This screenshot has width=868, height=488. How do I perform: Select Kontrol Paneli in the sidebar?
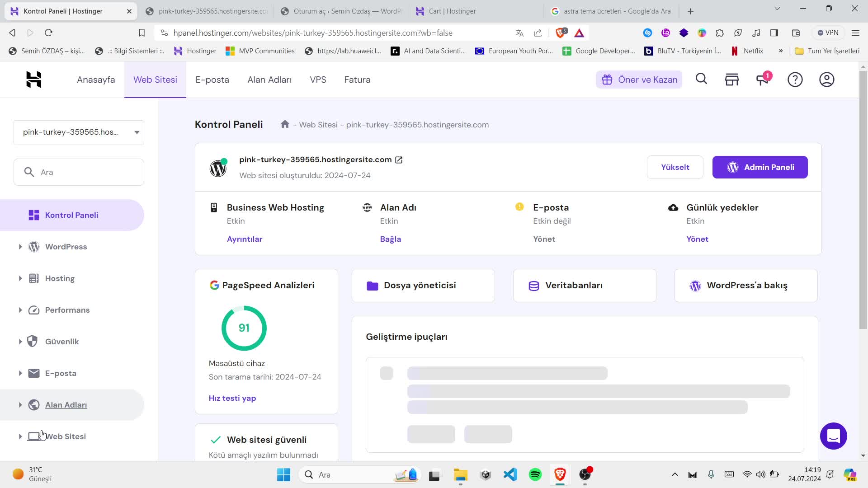click(72, 215)
